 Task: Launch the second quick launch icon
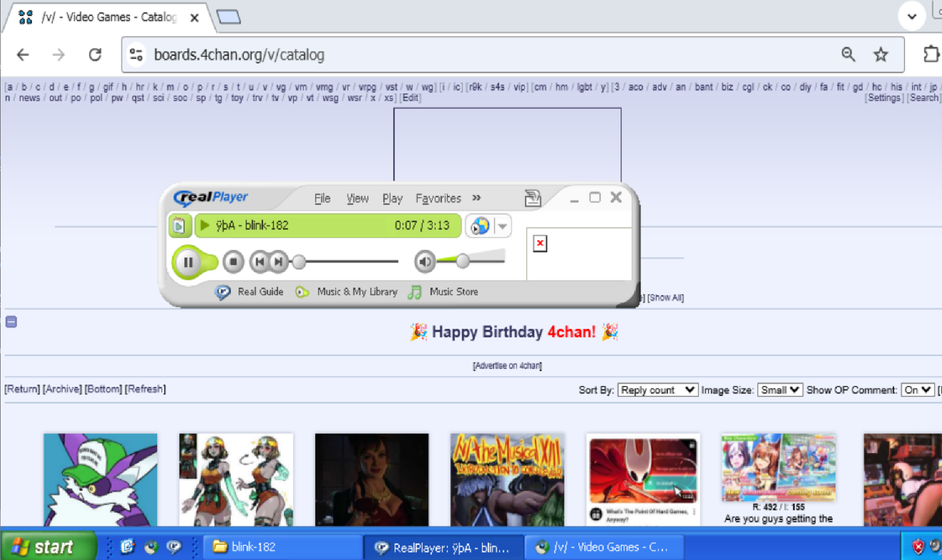click(151, 547)
